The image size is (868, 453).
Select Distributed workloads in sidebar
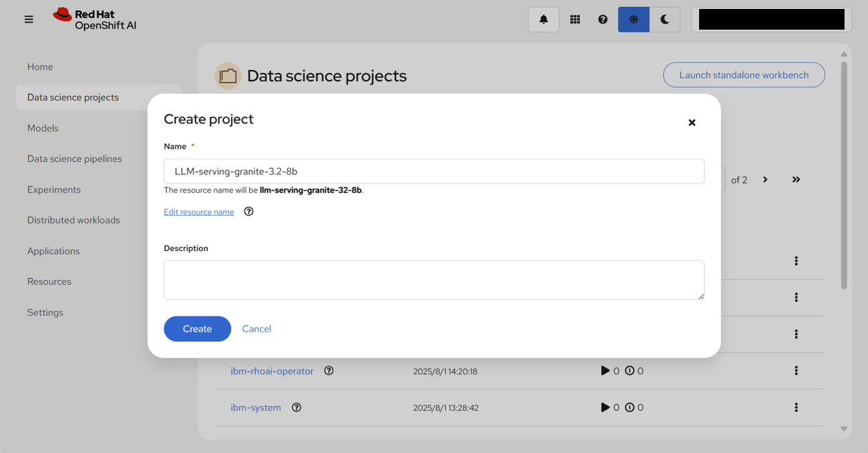74,220
